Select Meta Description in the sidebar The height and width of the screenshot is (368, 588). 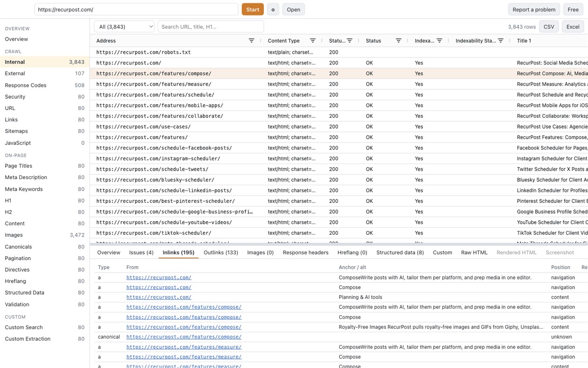click(x=45, y=177)
